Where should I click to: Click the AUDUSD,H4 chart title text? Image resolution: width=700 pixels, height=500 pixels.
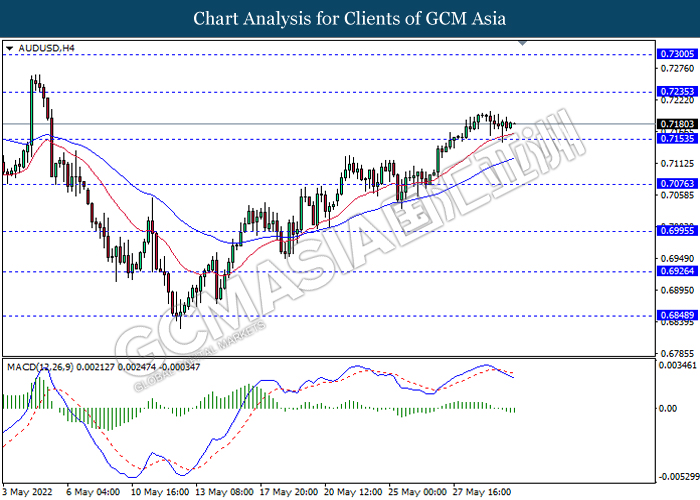coord(46,48)
